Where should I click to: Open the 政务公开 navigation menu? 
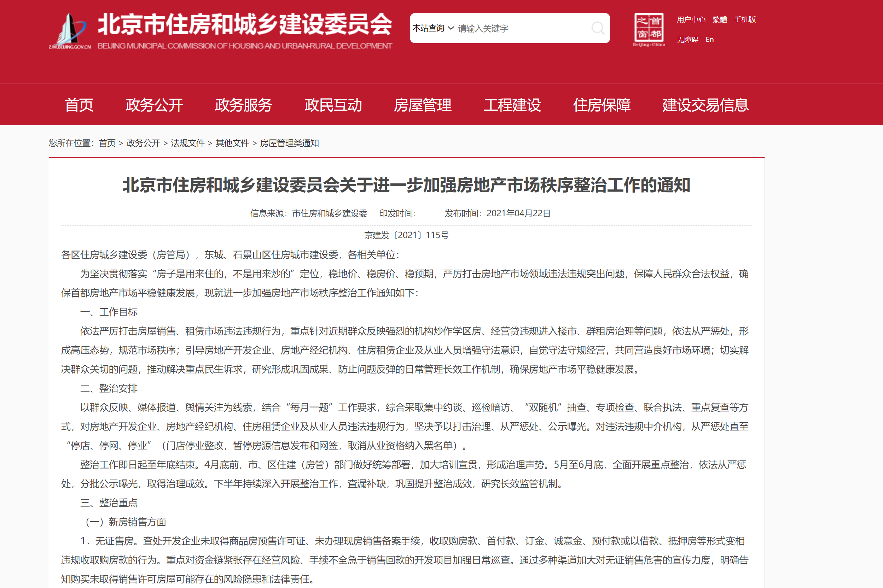[x=154, y=105]
